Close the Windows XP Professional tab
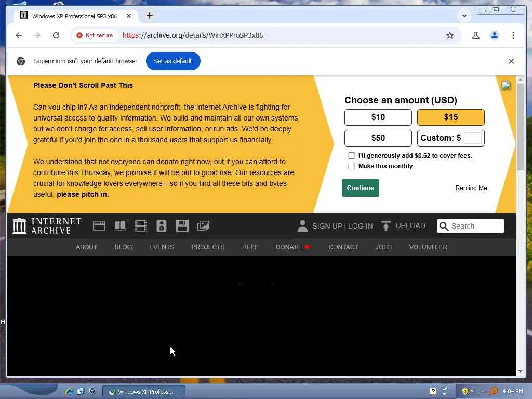 [129, 16]
